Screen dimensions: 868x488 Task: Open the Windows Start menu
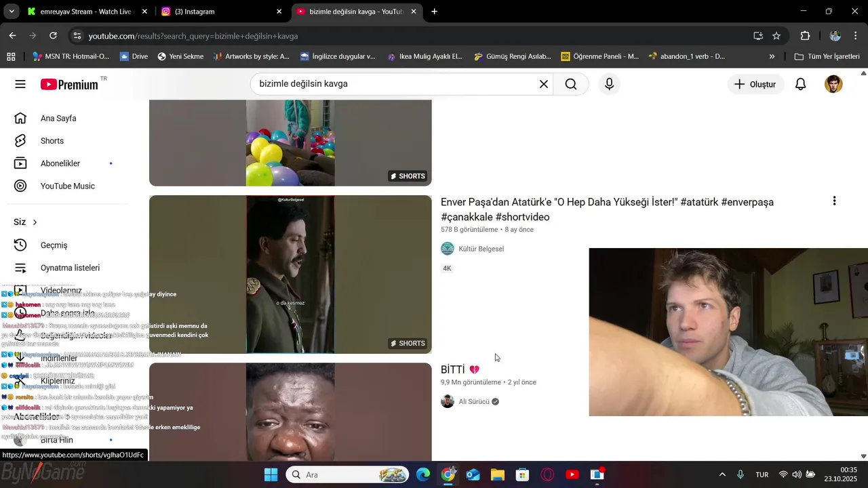(x=271, y=474)
